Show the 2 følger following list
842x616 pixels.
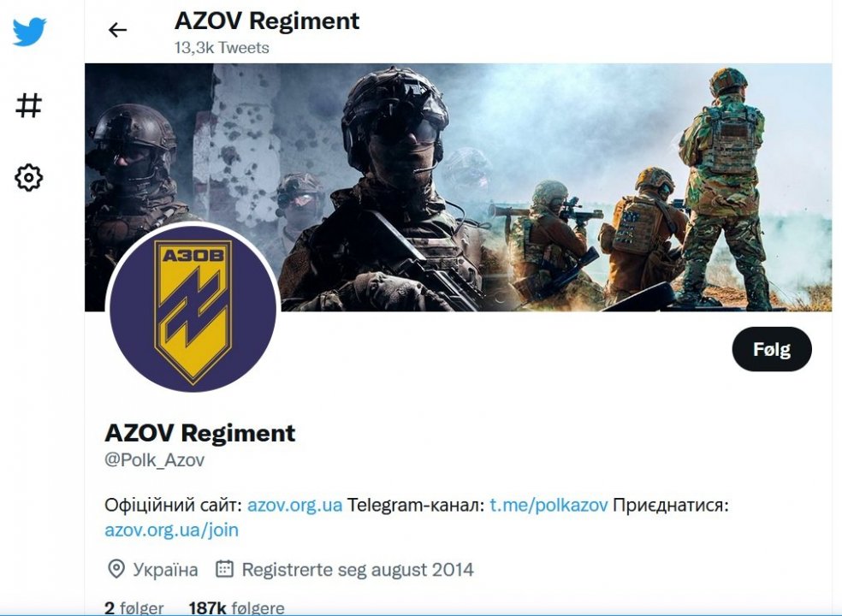pos(133,608)
